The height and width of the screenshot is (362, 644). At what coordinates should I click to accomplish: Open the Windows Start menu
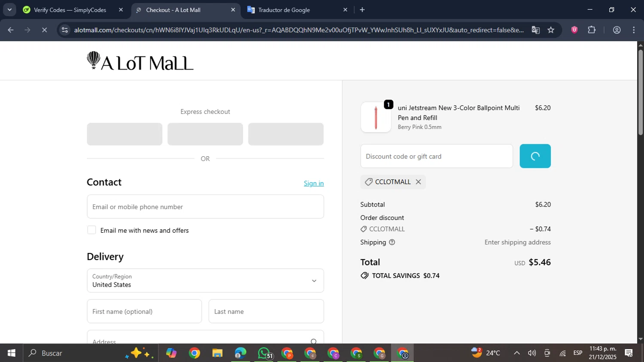[x=11, y=353]
